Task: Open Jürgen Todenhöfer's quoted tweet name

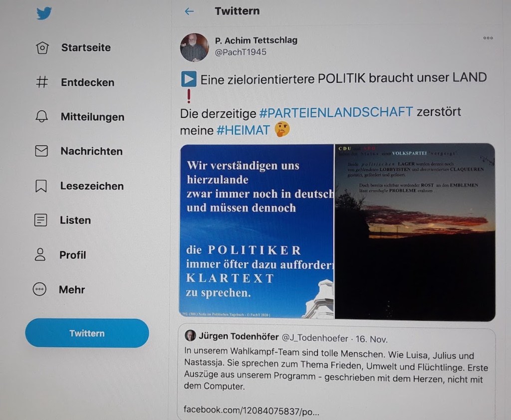Action: tap(239, 337)
